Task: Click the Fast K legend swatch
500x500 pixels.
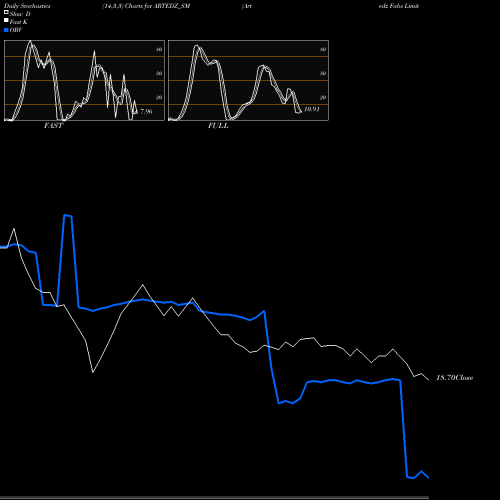Action: click(6, 21)
